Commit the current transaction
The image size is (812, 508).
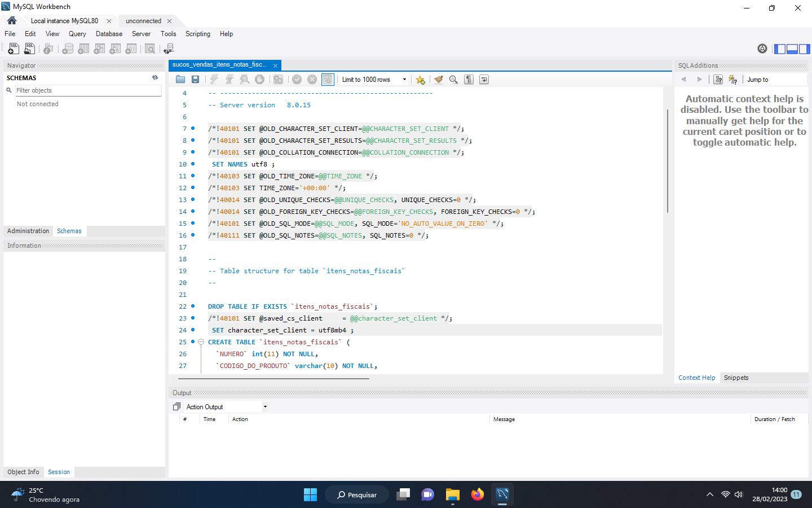pyautogui.click(x=297, y=80)
